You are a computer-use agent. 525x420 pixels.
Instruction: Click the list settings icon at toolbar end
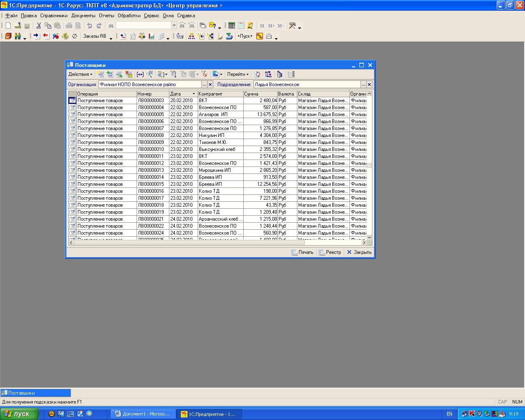(x=291, y=74)
